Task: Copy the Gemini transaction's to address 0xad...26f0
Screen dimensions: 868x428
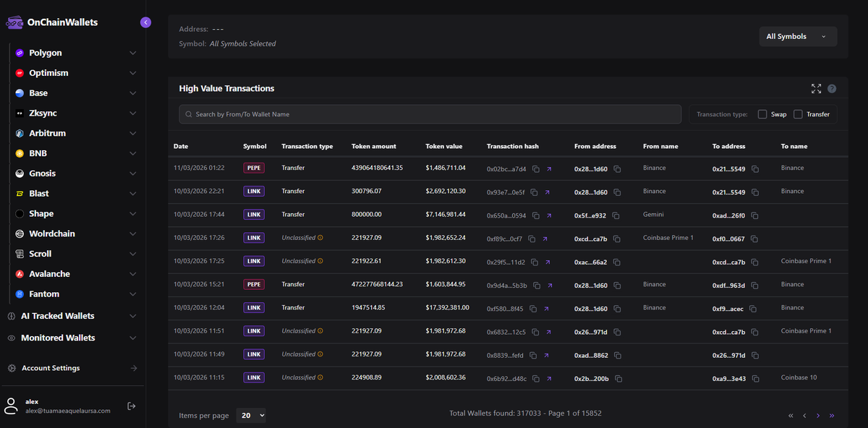Action: tap(755, 215)
